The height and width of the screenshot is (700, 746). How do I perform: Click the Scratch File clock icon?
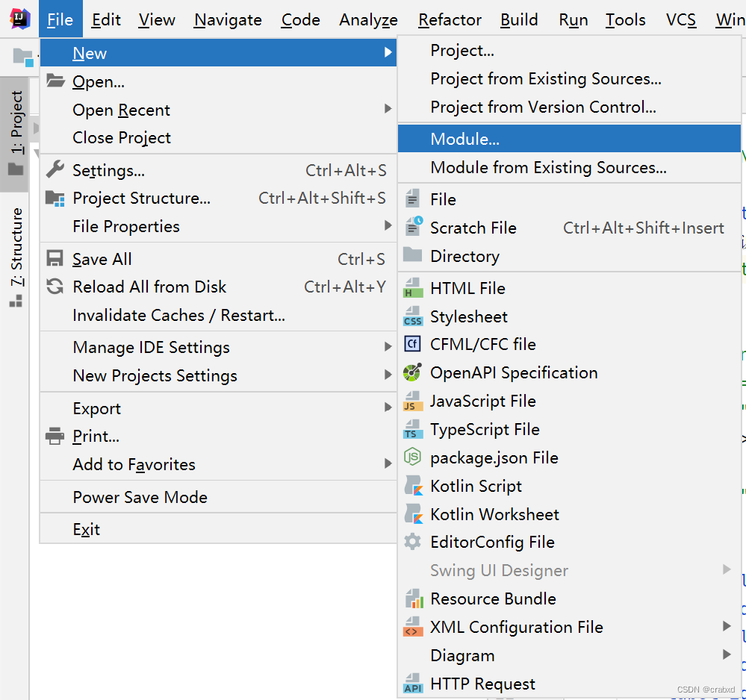[x=413, y=227]
